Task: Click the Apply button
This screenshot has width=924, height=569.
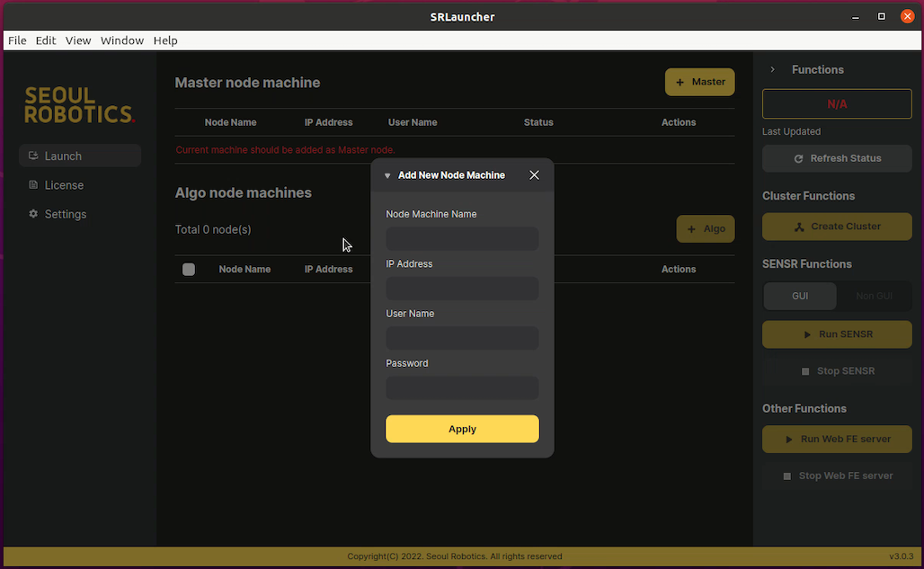Action: pos(462,429)
